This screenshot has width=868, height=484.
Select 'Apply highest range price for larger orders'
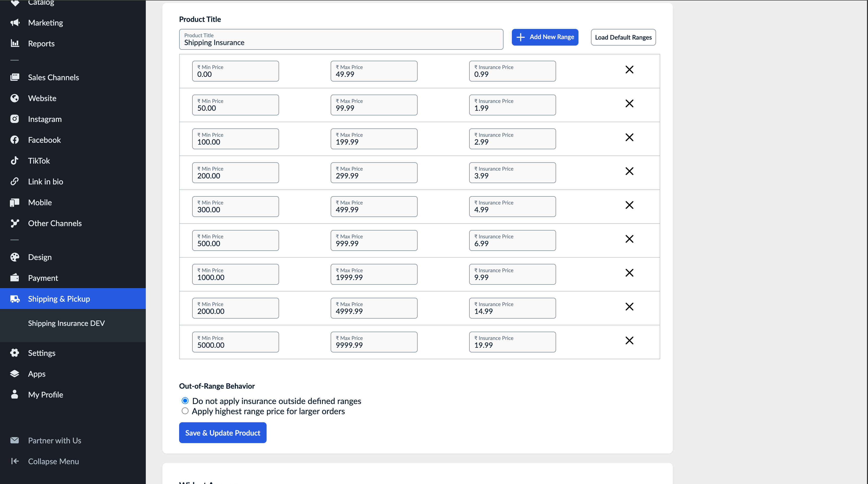(x=185, y=411)
